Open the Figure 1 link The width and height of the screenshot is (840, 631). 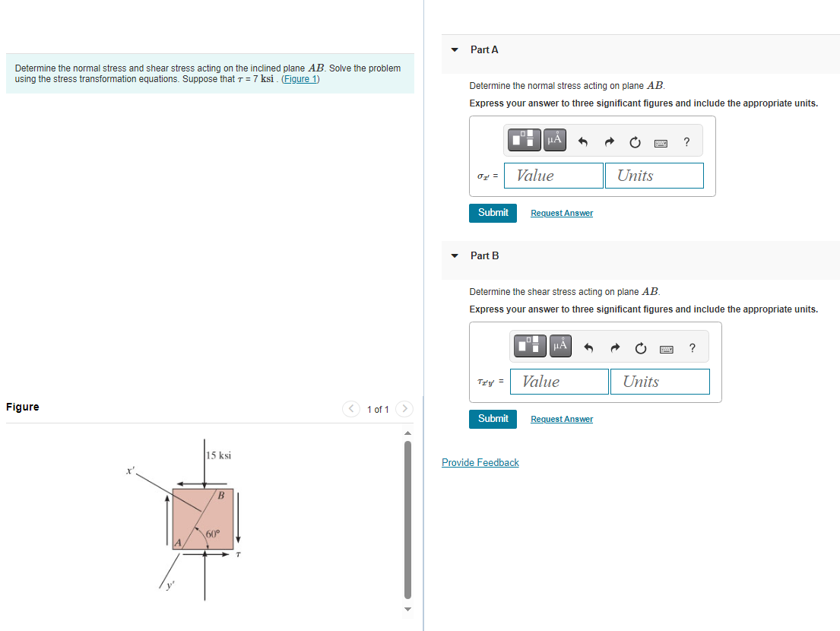tap(300, 79)
